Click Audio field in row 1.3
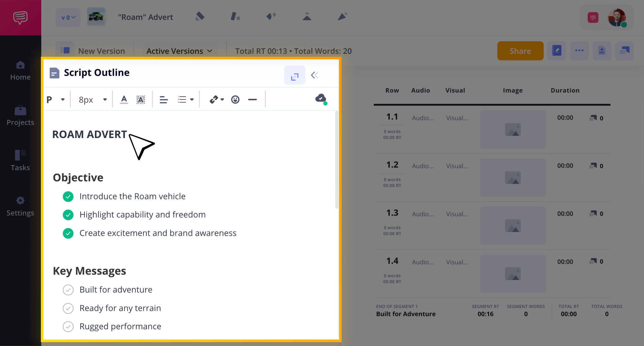Viewport: 644px width, 346px height. click(422, 214)
